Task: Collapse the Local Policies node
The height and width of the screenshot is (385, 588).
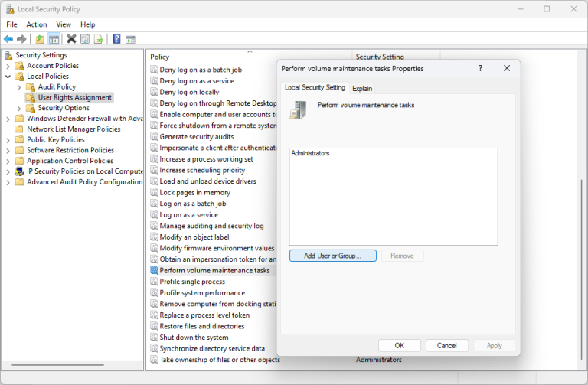Action: 8,77
